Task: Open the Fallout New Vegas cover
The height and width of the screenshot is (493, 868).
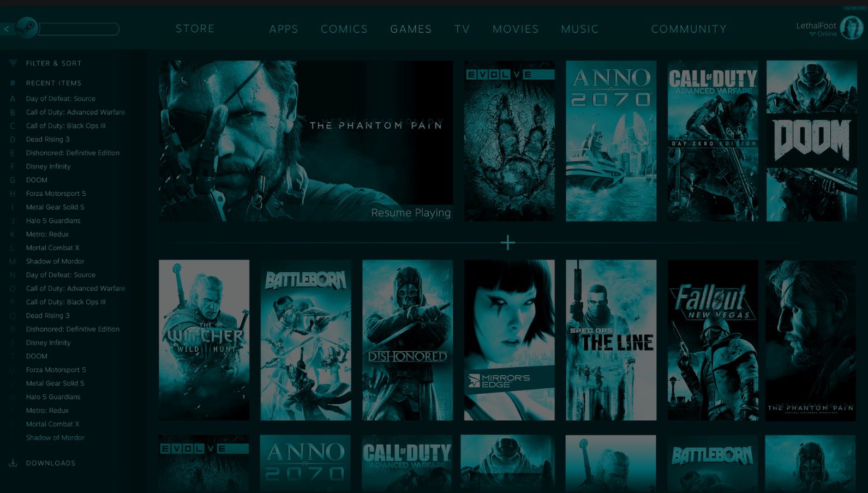Action: [x=713, y=340]
